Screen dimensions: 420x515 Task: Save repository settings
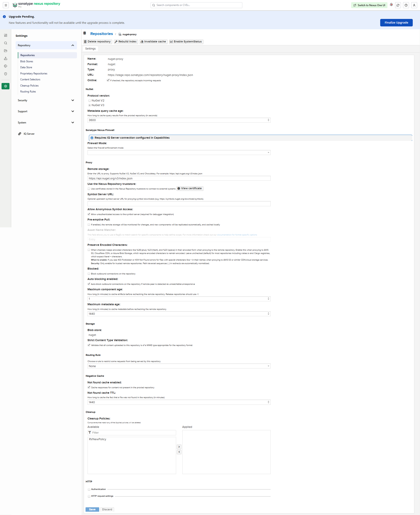point(92,509)
